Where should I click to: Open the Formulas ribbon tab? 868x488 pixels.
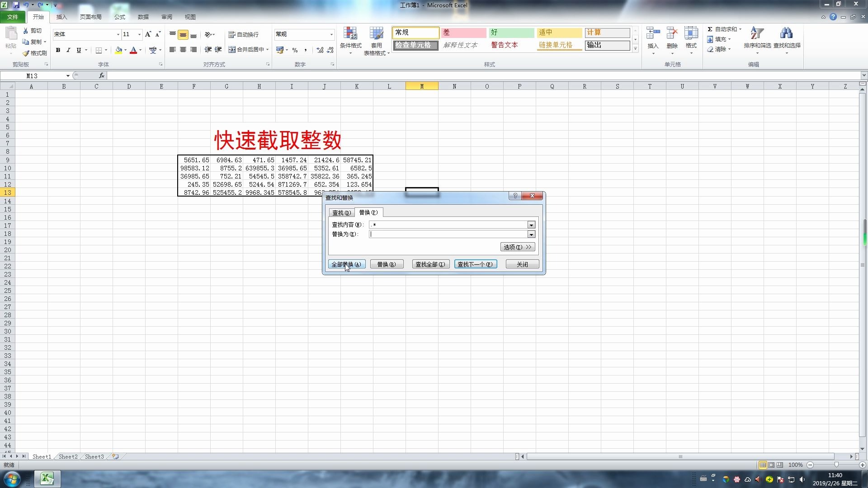[x=119, y=17]
